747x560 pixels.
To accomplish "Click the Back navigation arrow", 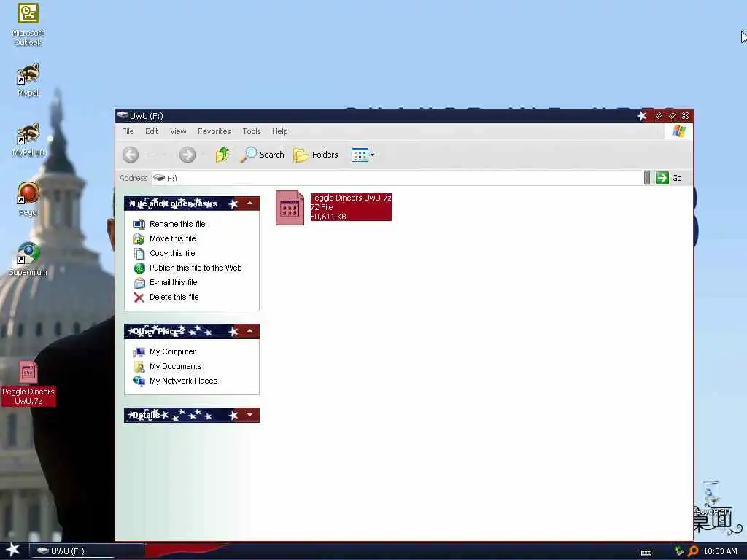I will [x=131, y=155].
